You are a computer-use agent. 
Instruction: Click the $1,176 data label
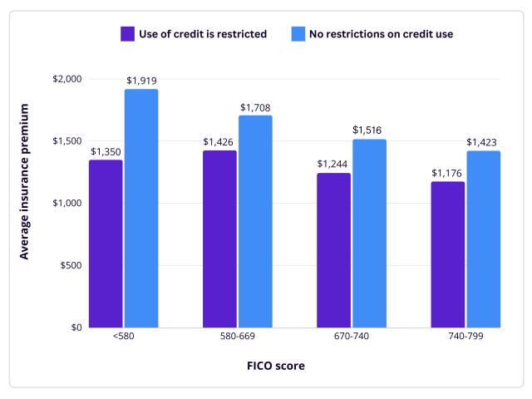coord(447,173)
